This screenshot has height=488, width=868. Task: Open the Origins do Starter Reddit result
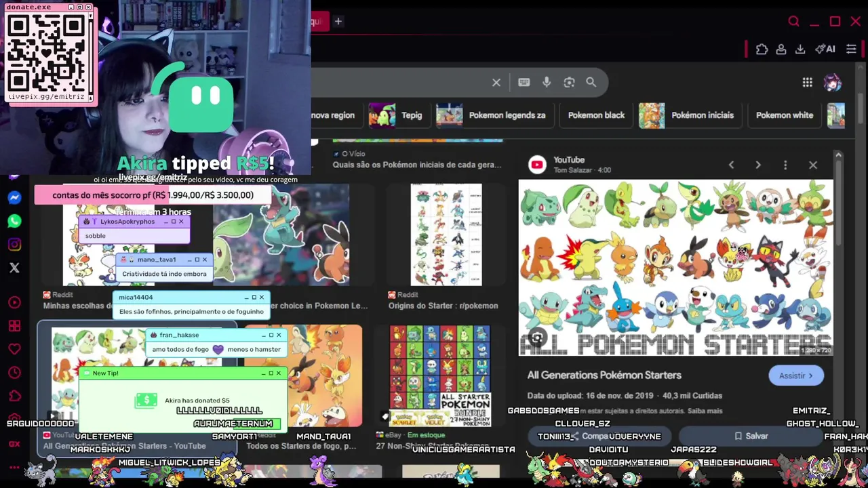coord(443,306)
